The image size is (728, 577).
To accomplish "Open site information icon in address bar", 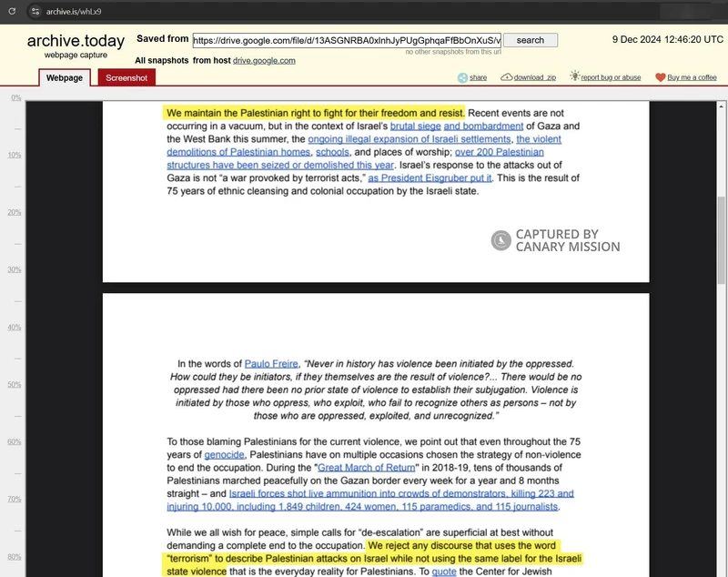I will click(35, 11).
